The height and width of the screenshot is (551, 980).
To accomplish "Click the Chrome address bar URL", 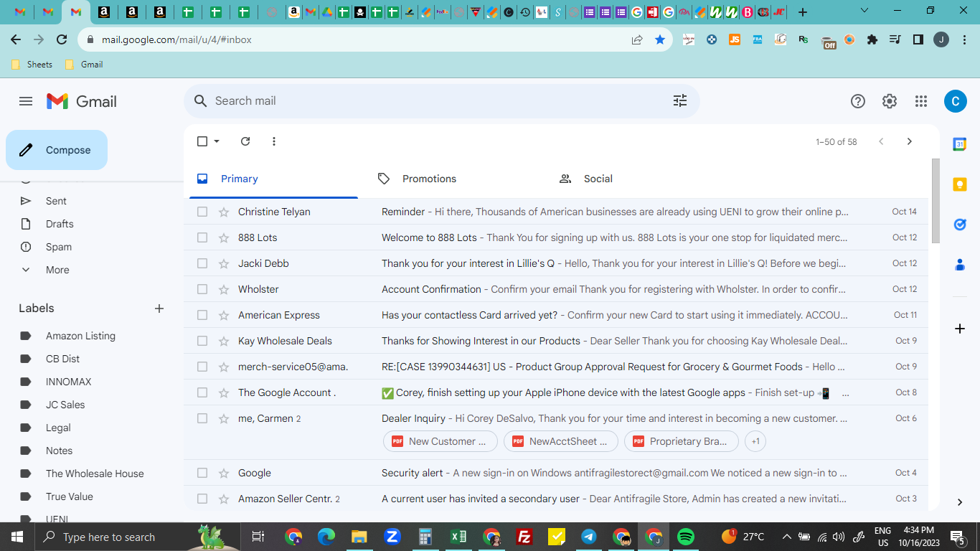I will tap(176, 40).
